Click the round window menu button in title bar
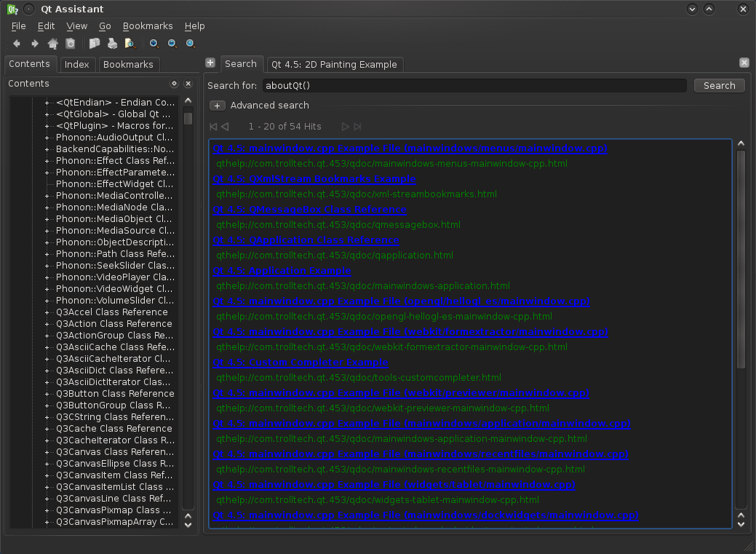756x554 pixels. coord(29,9)
